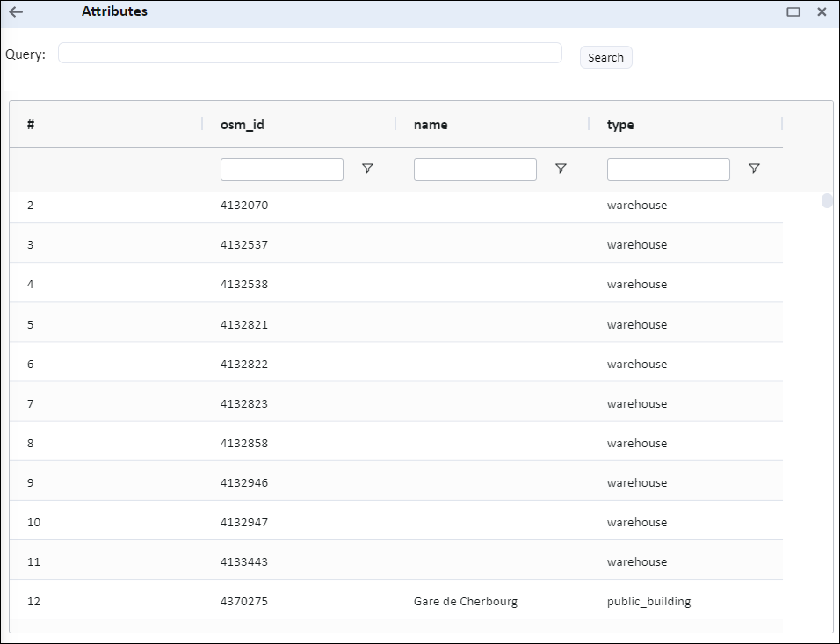Sort by the osm_id column header
The image size is (840, 644).
[x=243, y=125]
